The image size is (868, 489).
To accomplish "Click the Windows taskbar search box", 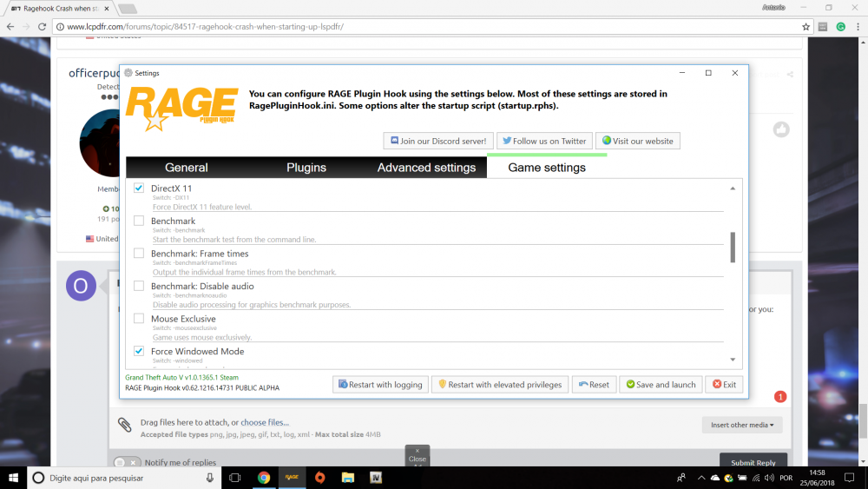I will click(124, 478).
